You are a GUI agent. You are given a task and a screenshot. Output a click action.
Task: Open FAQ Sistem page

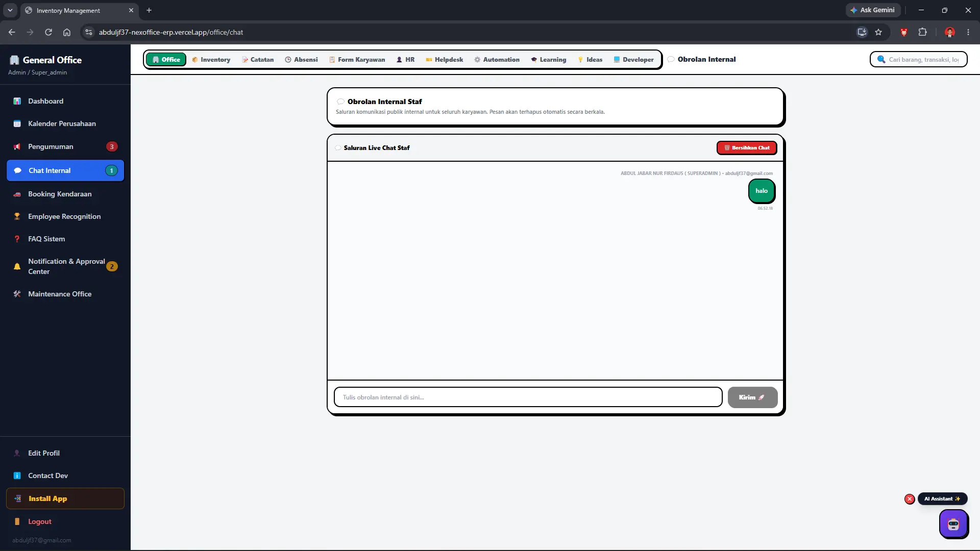point(65,239)
